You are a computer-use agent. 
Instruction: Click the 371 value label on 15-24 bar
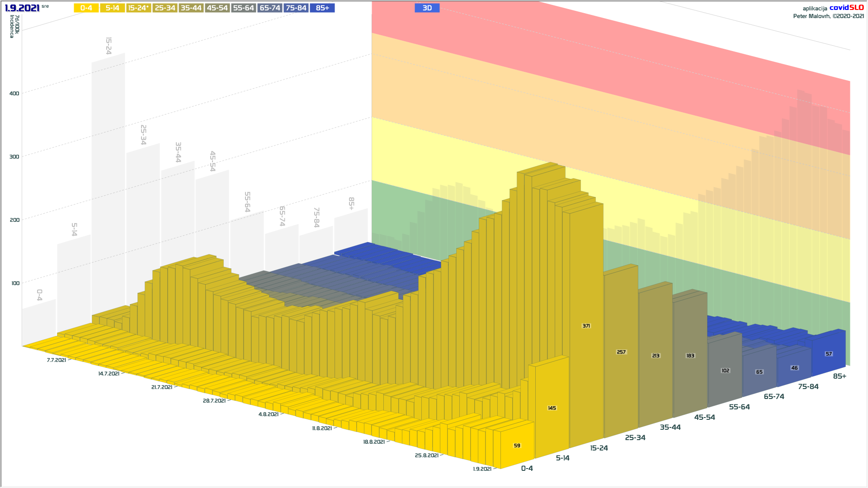(x=586, y=326)
